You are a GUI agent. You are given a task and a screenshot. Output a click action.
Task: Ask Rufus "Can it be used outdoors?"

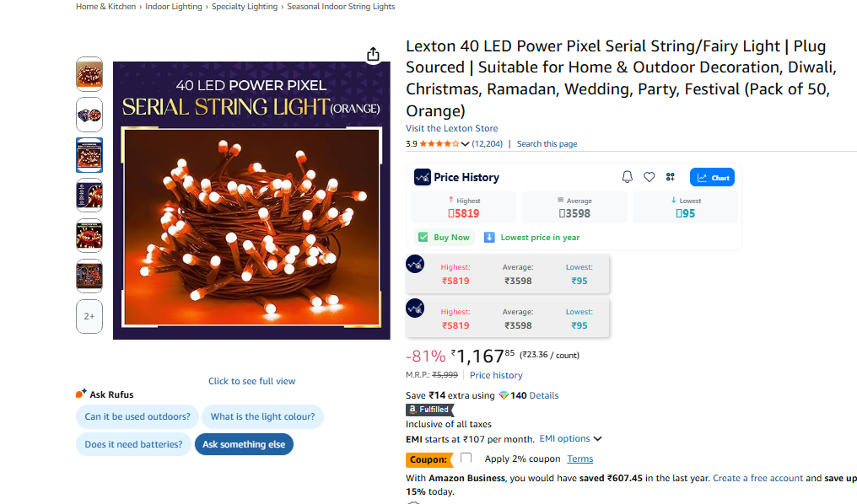point(137,416)
